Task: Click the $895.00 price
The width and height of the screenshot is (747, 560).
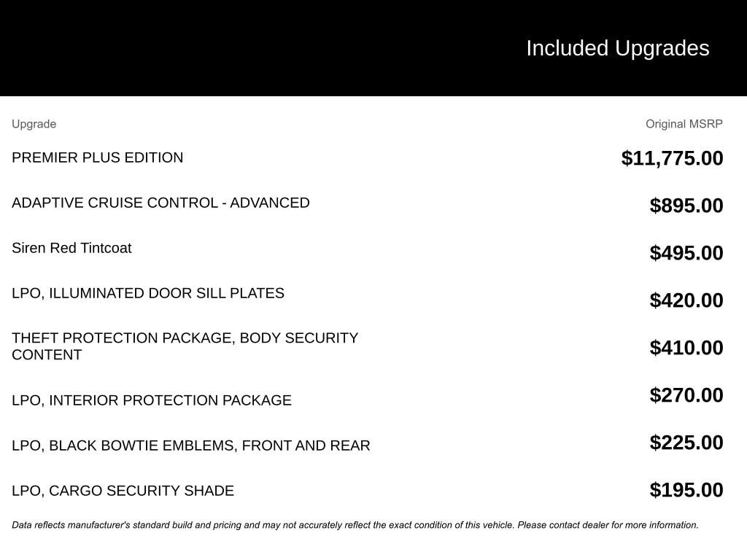Action: 686,206
